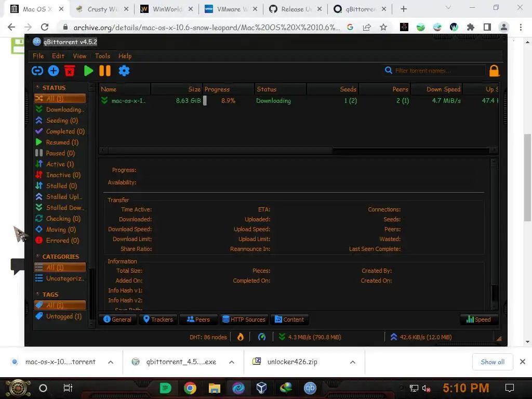Screen dimensions: 532x399
Task: Select the Untagged (1) tag filter
Action: tap(60, 316)
